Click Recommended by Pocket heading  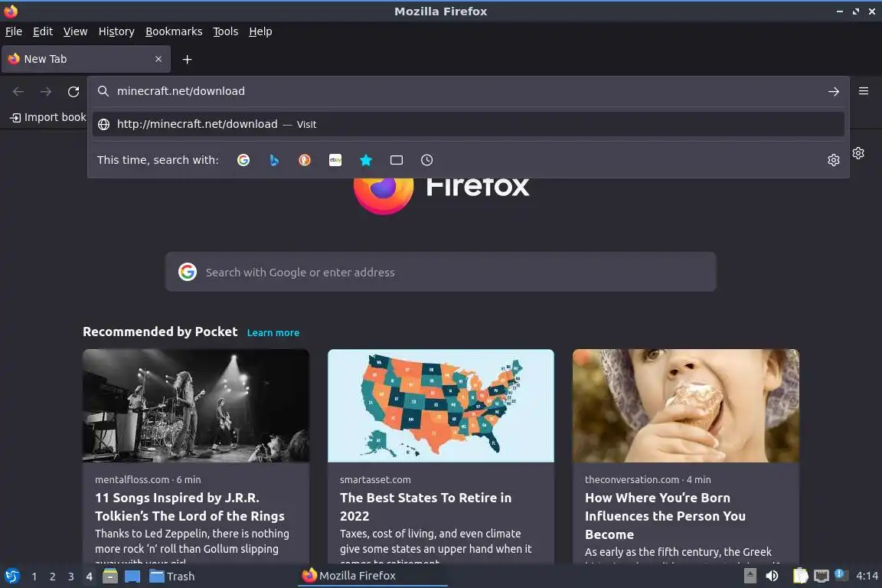[160, 332]
